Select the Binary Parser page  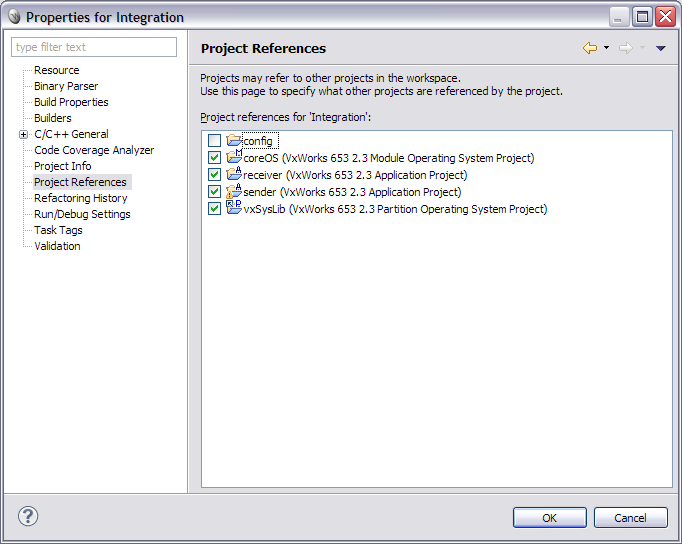[66, 86]
